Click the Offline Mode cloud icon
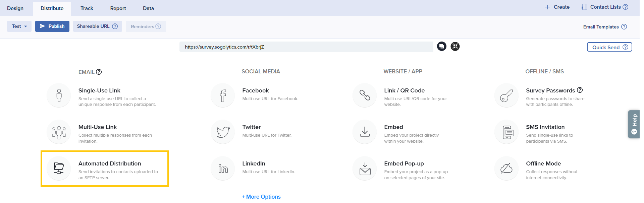This screenshot has width=644, height=203. pyautogui.click(x=506, y=168)
